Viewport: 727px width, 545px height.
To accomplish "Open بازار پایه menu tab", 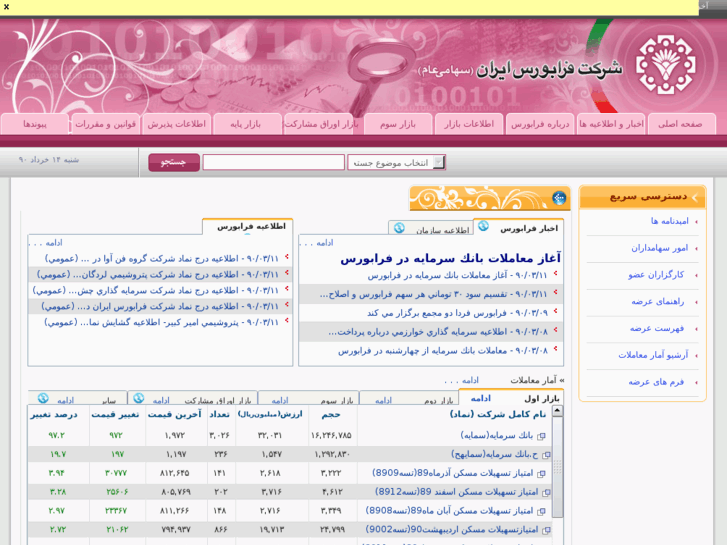I will coord(246,124).
